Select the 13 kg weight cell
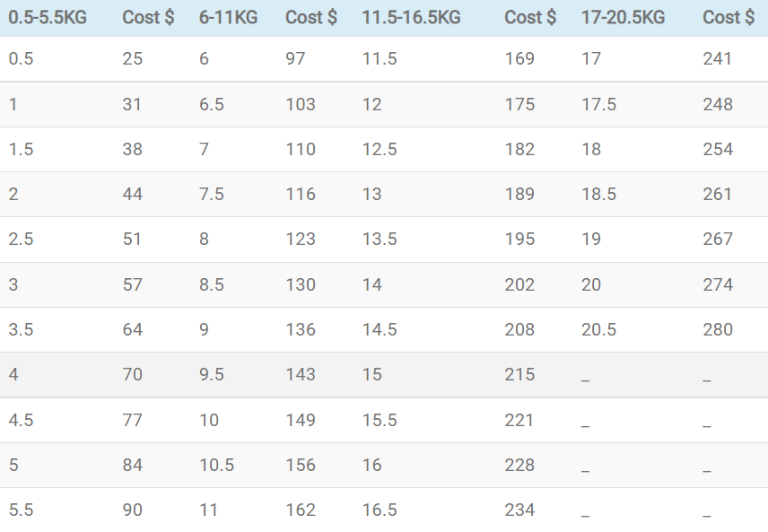This screenshot has height=532, width=768. pyautogui.click(x=371, y=195)
